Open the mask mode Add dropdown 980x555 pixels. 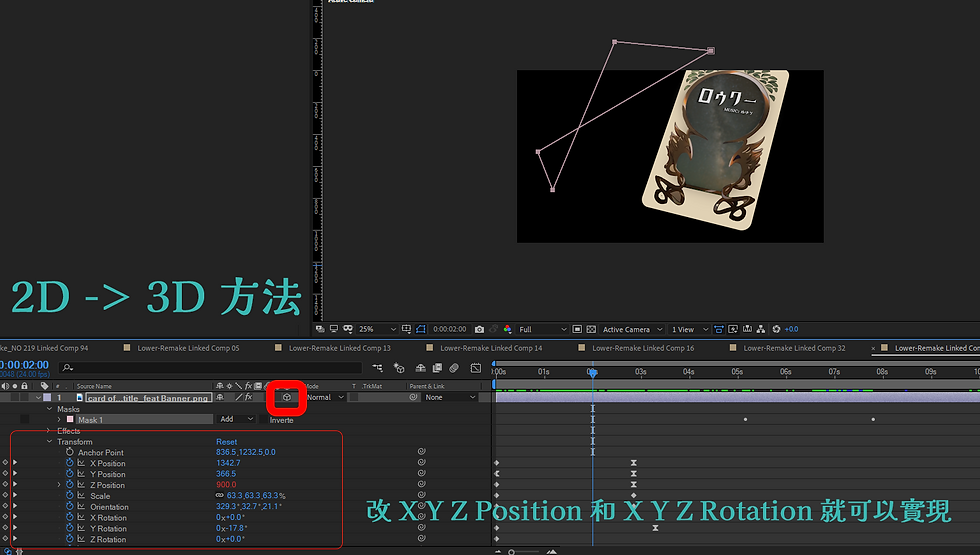[x=236, y=419]
